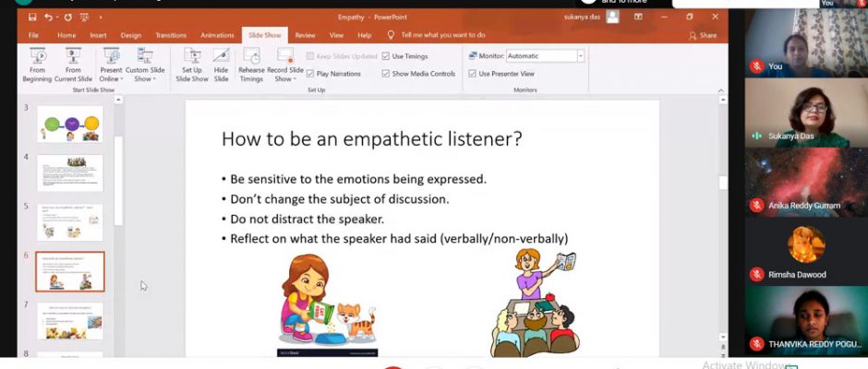The image size is (868, 369).
Task: Start slide show From Beginning
Action: 37,65
